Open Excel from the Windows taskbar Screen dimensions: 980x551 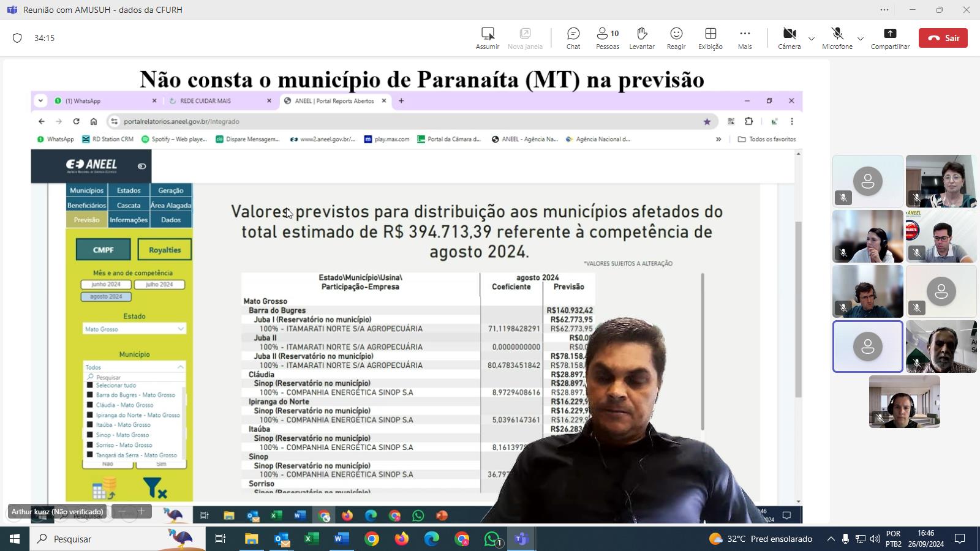tap(311, 539)
